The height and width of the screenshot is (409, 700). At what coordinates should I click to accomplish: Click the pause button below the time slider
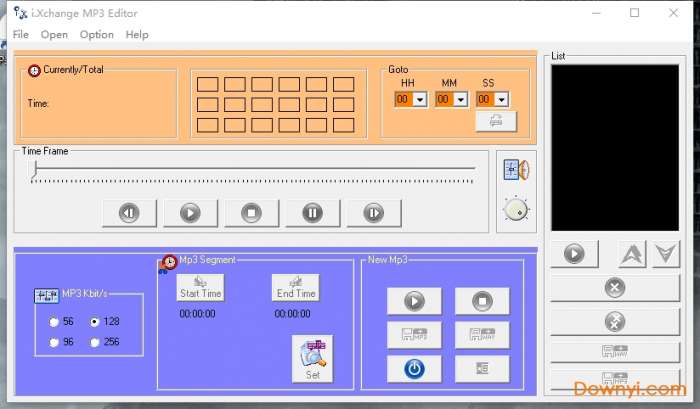pos(312,212)
